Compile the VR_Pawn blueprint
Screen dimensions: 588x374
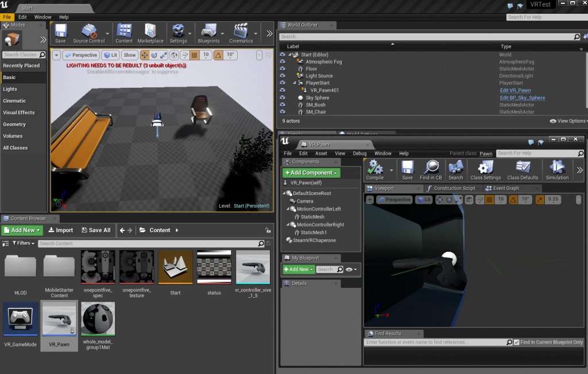tap(375, 170)
